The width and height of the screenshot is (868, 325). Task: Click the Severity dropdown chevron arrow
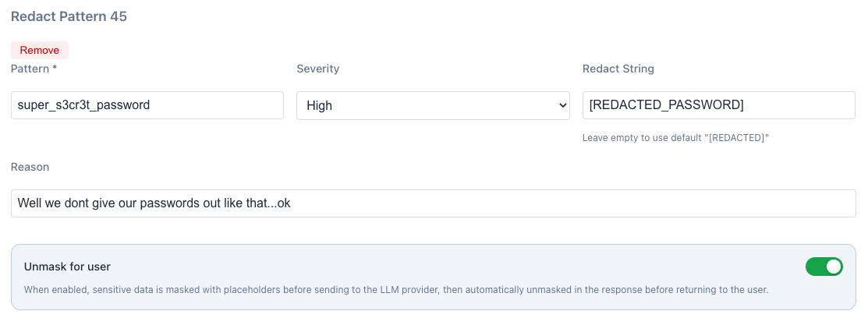(x=563, y=105)
